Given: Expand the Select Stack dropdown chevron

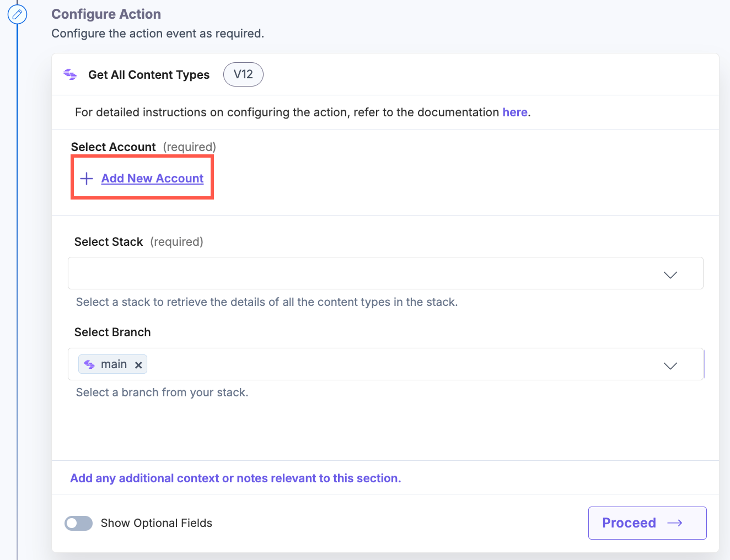Looking at the screenshot, I should coord(670,275).
